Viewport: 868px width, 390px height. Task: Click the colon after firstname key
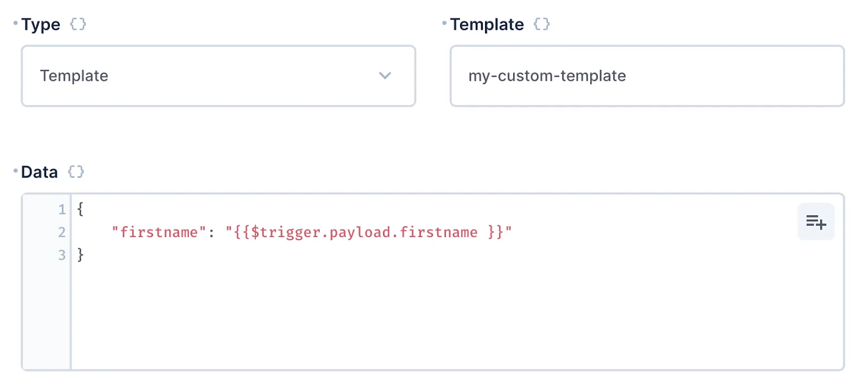[211, 233]
